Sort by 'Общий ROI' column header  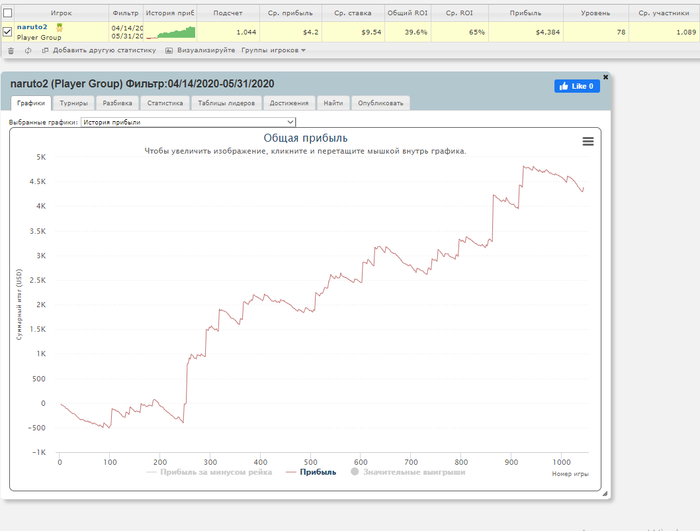[x=407, y=13]
